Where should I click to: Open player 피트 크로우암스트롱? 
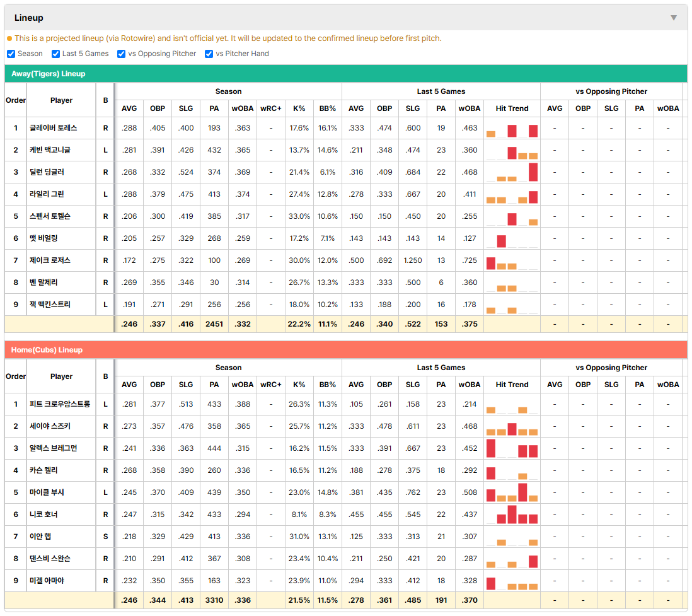(60, 404)
